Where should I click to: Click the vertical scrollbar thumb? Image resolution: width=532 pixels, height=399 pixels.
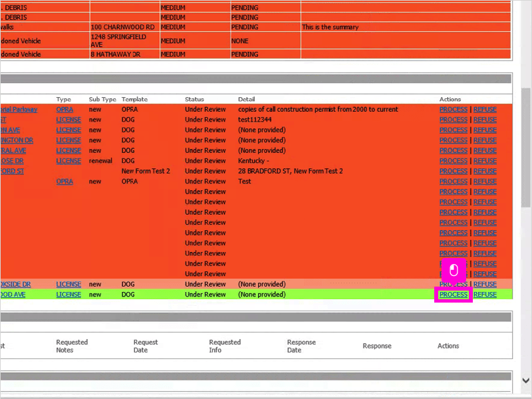tap(526, 148)
